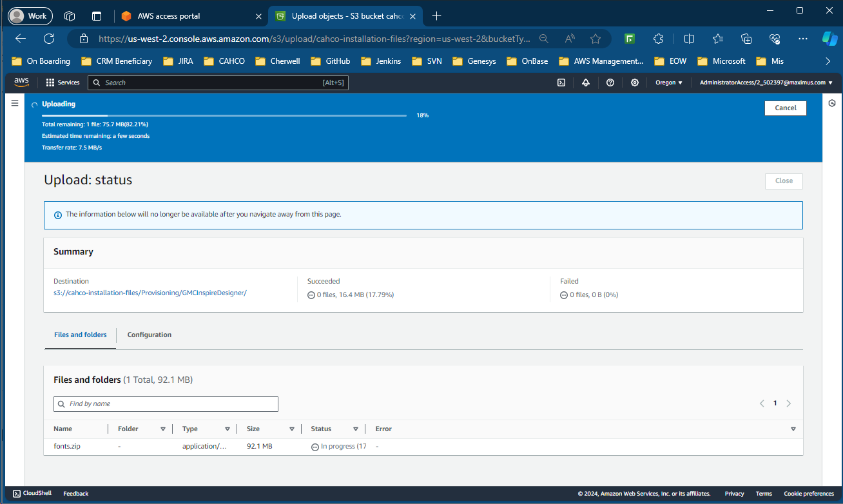The image size is (843, 504).
Task: Click the info icon in the notice banner
Action: (58, 215)
